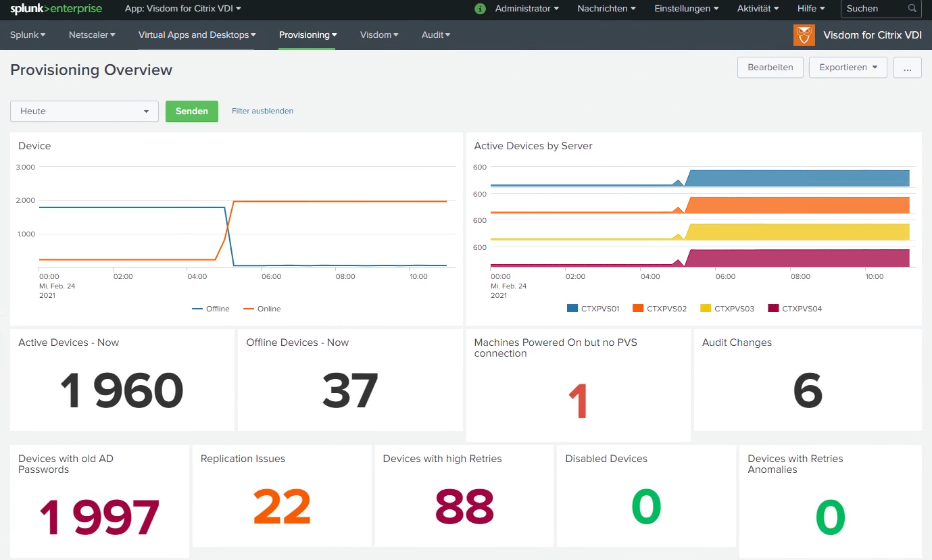Click the Active Devices by Server heading
The width and height of the screenshot is (932, 560).
(533, 146)
